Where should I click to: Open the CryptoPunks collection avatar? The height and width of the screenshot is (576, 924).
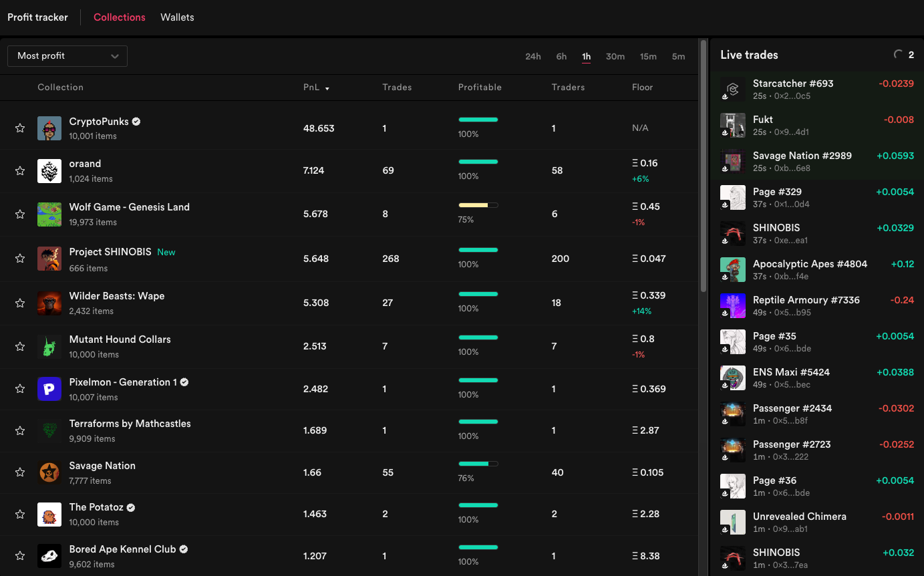point(49,128)
